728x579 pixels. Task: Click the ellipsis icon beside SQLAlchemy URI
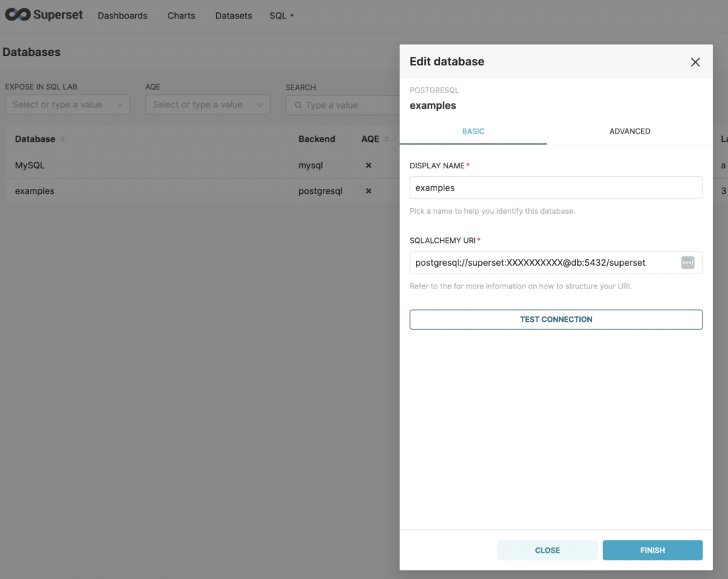[x=687, y=262]
